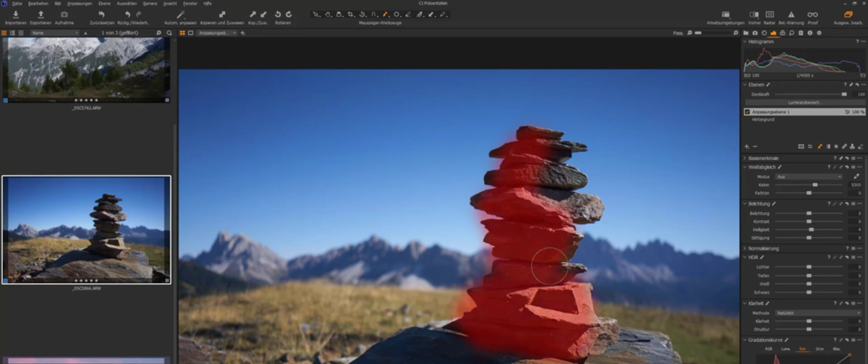
Task: Select the pointer cursor tool
Action: tap(317, 14)
